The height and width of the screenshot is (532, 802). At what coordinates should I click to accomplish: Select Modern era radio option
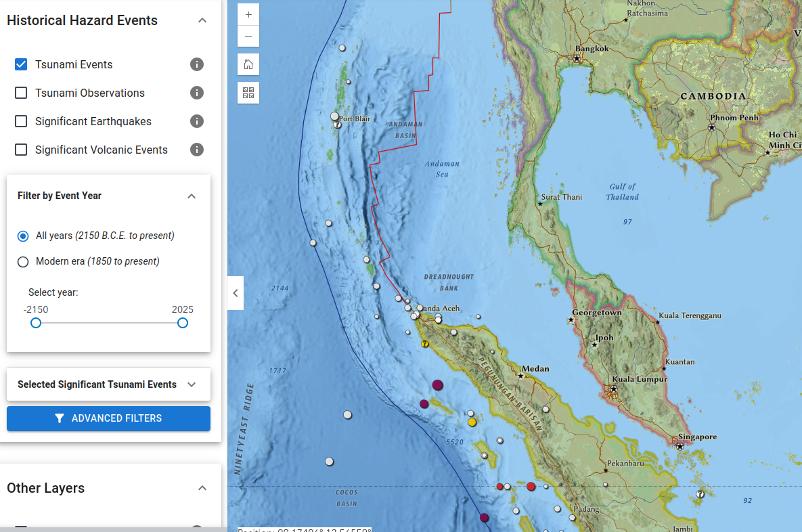[x=23, y=262]
